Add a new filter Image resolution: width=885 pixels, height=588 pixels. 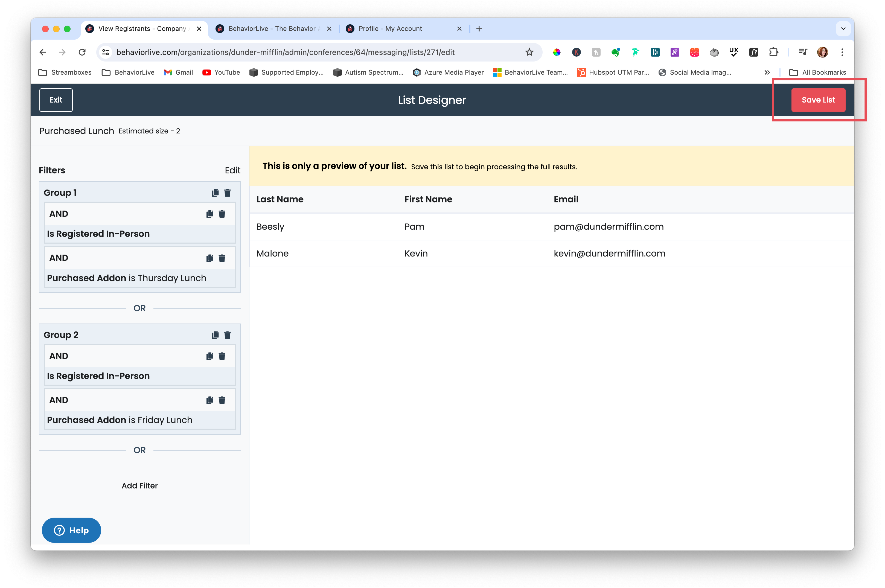139,486
